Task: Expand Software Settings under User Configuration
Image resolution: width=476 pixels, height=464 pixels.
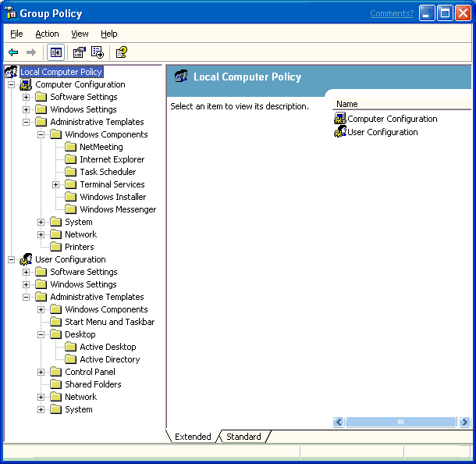Action: tap(26, 273)
